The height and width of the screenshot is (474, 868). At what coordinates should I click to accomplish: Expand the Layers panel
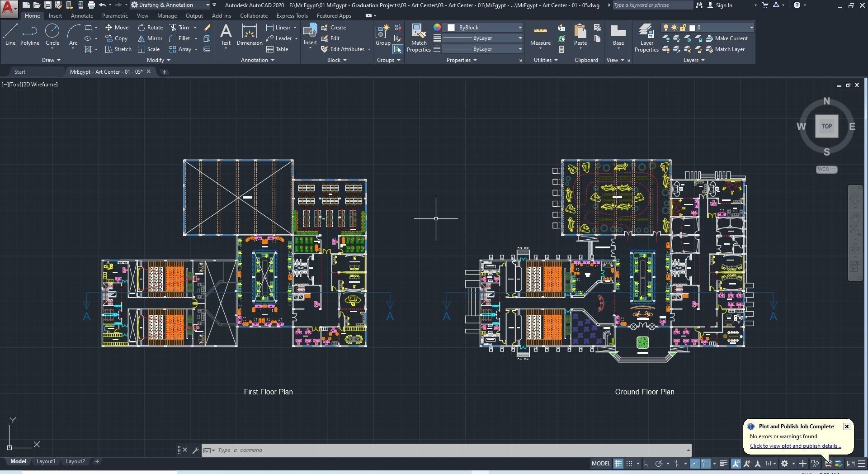(x=693, y=60)
